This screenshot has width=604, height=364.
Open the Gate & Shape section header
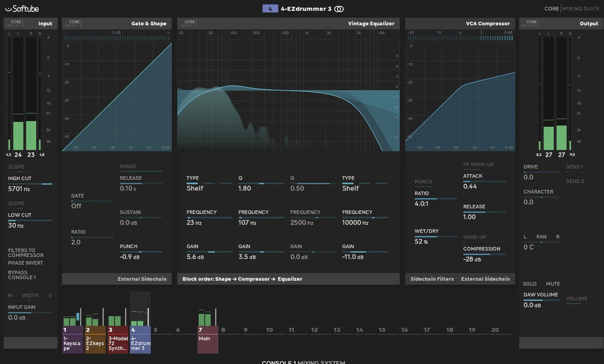tap(117, 23)
